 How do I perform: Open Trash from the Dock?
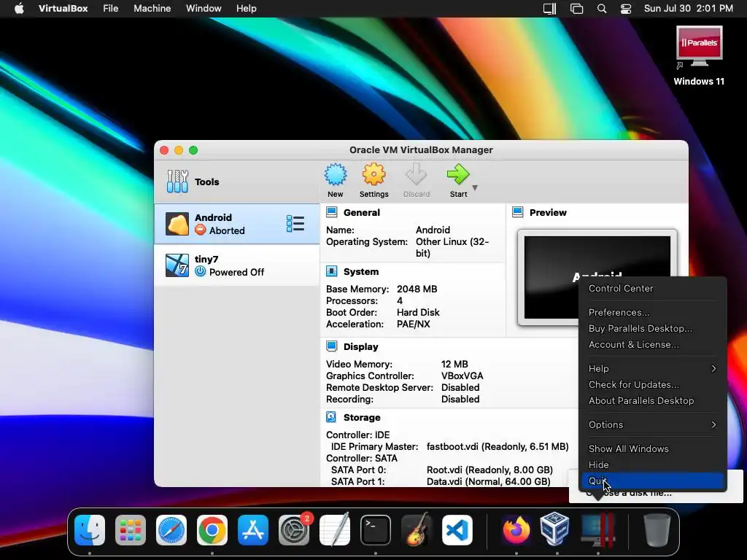click(657, 529)
